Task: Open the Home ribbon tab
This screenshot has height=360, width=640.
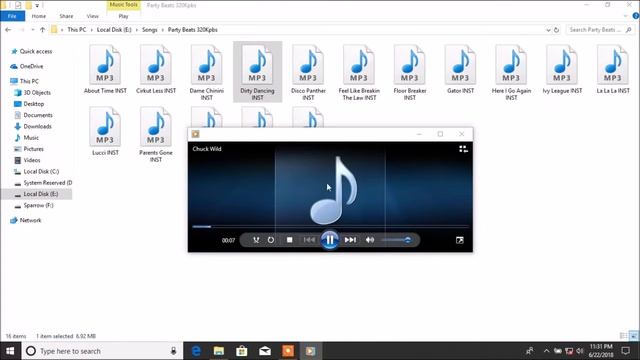Action: (39, 16)
